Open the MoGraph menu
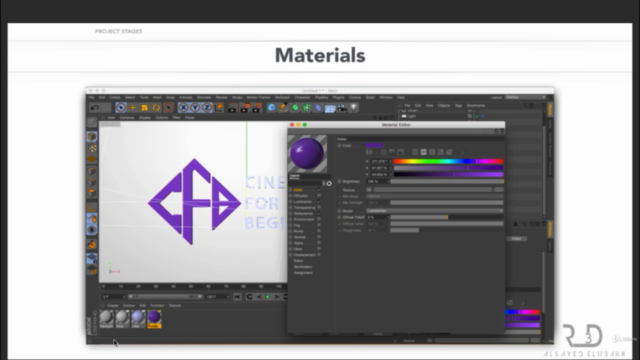Image resolution: width=640 pixels, height=360 pixels. point(282,98)
